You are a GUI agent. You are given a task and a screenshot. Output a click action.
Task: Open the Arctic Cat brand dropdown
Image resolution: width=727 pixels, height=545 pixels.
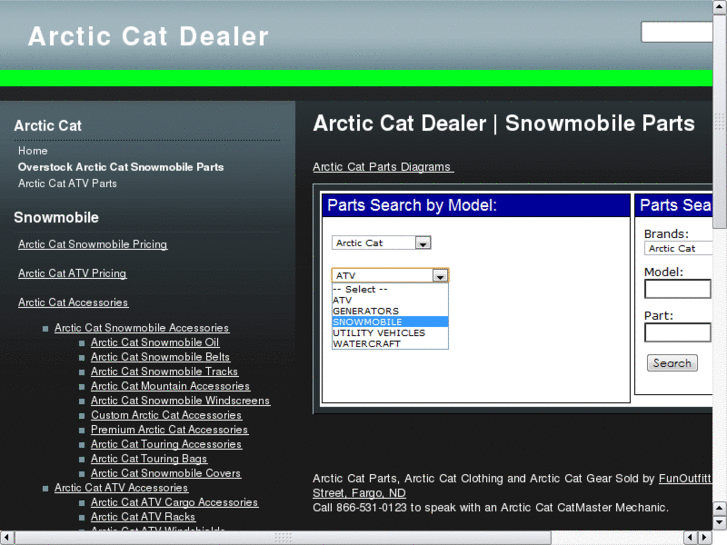click(381, 243)
